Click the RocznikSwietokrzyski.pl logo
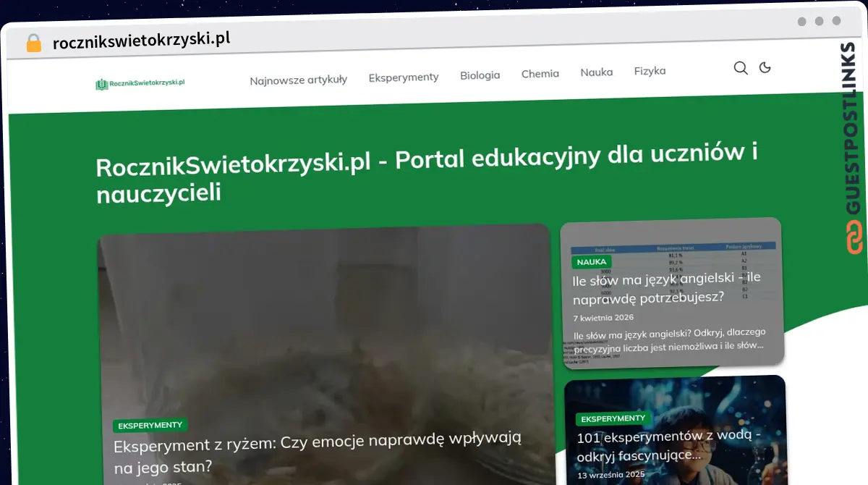Viewport: 868px width, 485px height. pos(140,84)
